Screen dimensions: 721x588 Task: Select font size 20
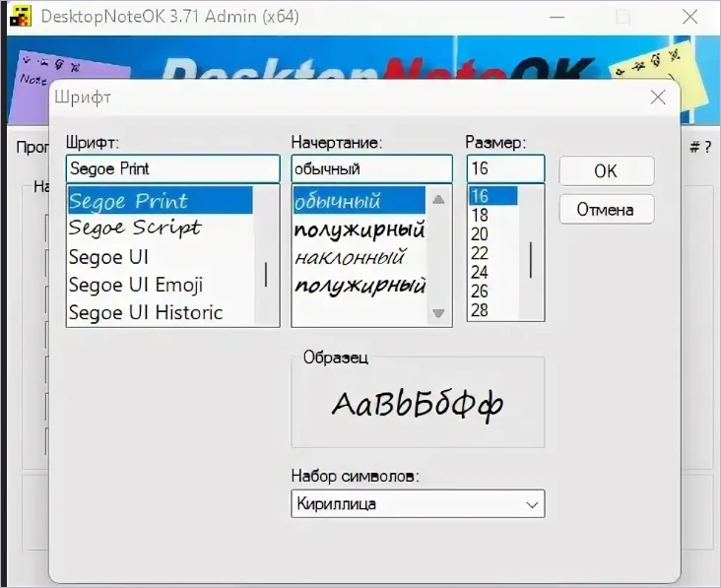[x=492, y=234]
